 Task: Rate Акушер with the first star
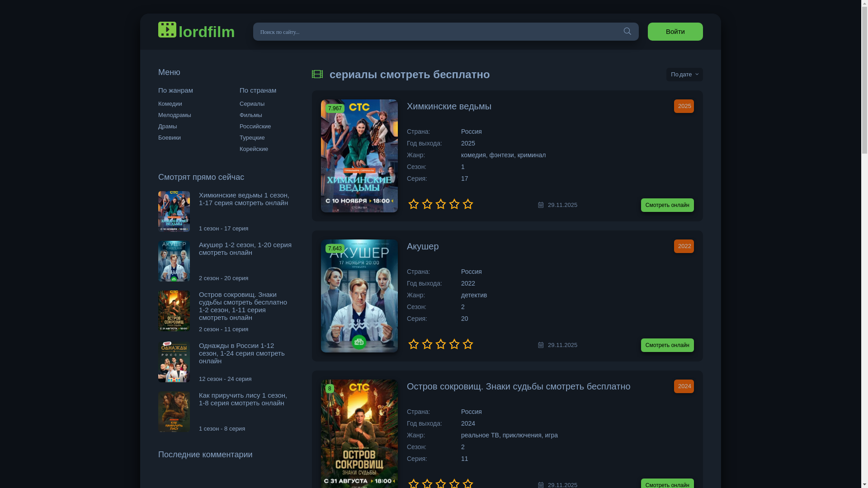pos(414,344)
